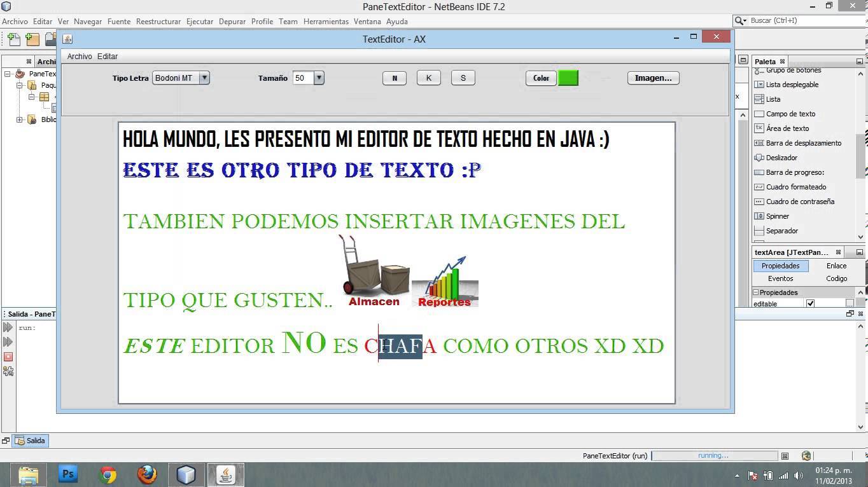Click the search magnifier icon in NetBeans
Screen dimensions: 868x487
(x=740, y=21)
